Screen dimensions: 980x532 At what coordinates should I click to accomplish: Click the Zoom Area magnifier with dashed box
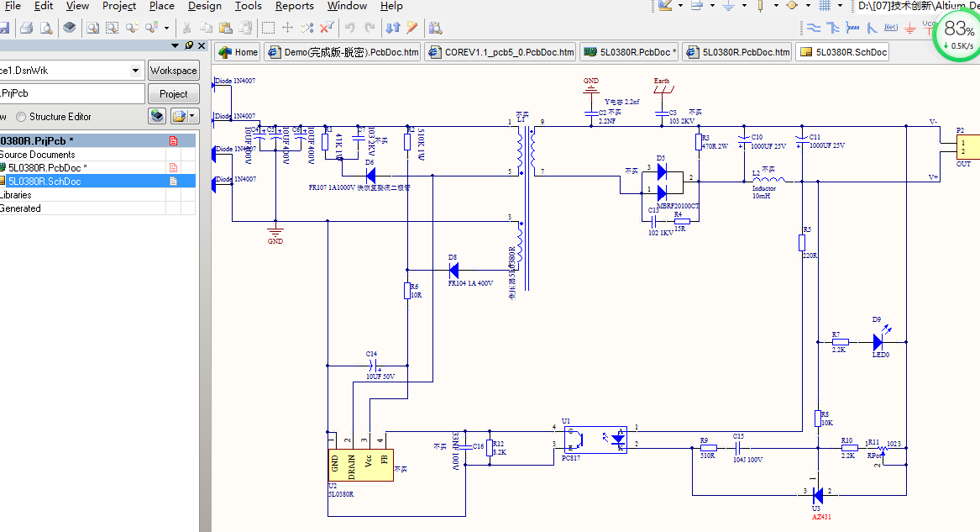tap(112, 28)
